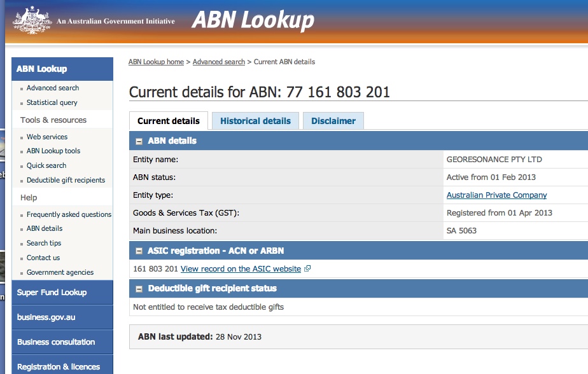Viewport: 588px width, 374px height.
Task: Select the Current details tab
Action: [169, 121]
